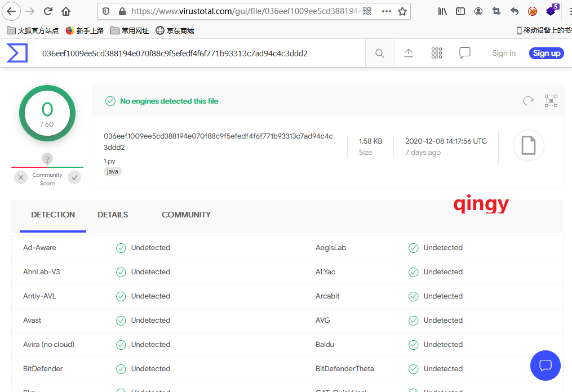Image resolution: width=572 pixels, height=392 pixels.
Task: Click the comment speech bubble icon
Action: pyautogui.click(x=465, y=53)
